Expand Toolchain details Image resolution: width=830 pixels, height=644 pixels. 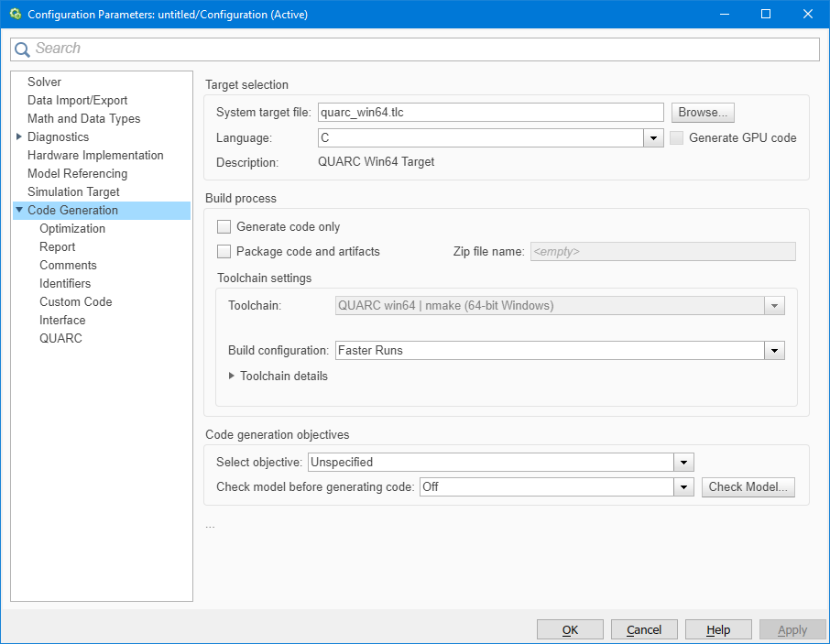point(232,376)
